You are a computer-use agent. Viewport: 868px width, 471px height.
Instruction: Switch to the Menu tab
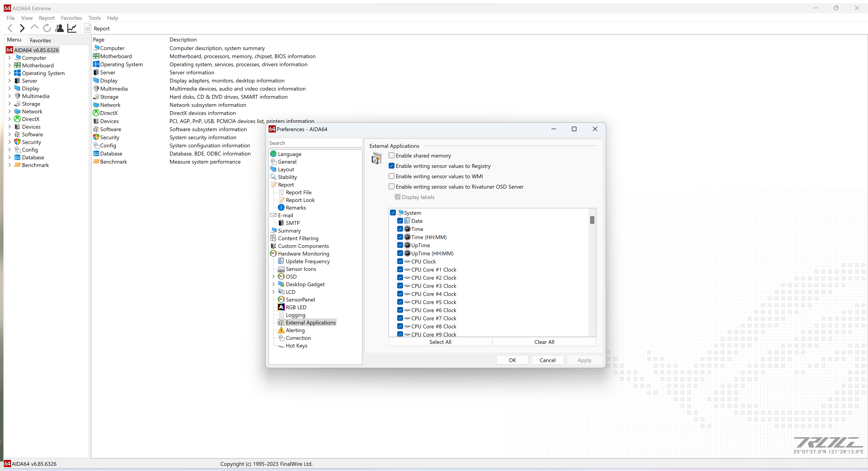[x=14, y=40]
